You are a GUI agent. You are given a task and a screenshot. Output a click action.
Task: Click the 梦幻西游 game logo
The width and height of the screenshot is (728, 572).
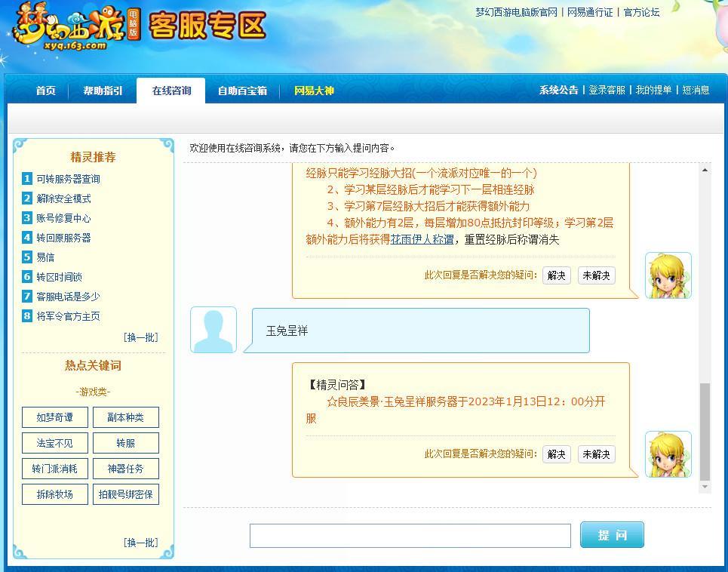[x=77, y=27]
